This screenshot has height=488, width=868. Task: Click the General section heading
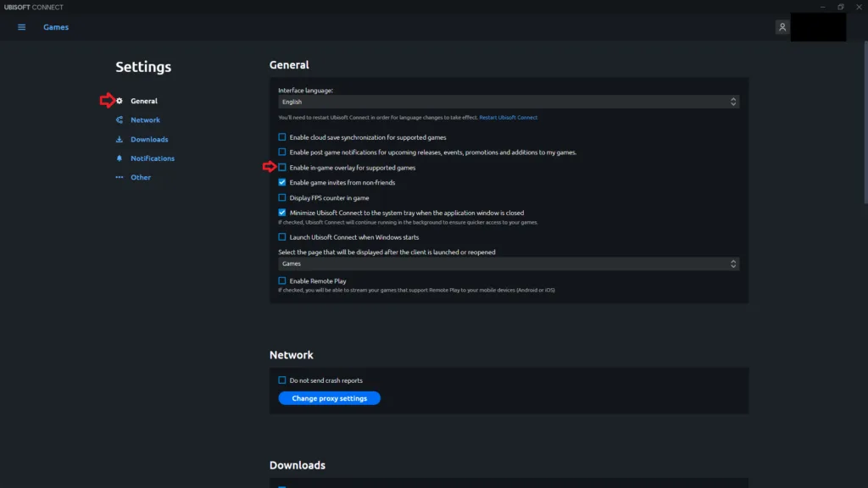click(x=289, y=64)
